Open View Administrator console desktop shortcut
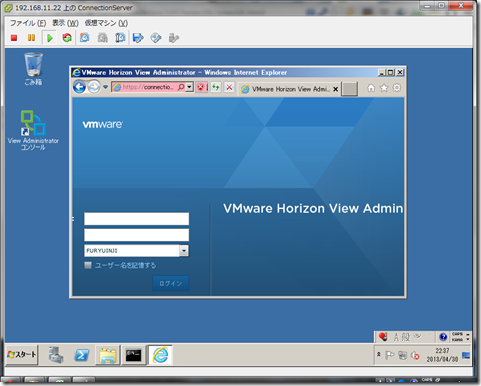 coord(33,130)
